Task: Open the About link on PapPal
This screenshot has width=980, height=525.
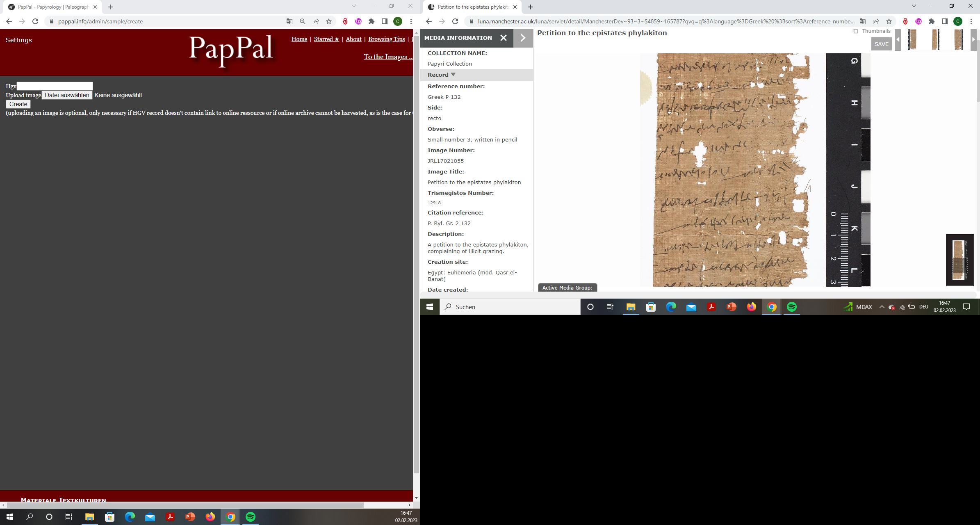Action: pyautogui.click(x=353, y=39)
